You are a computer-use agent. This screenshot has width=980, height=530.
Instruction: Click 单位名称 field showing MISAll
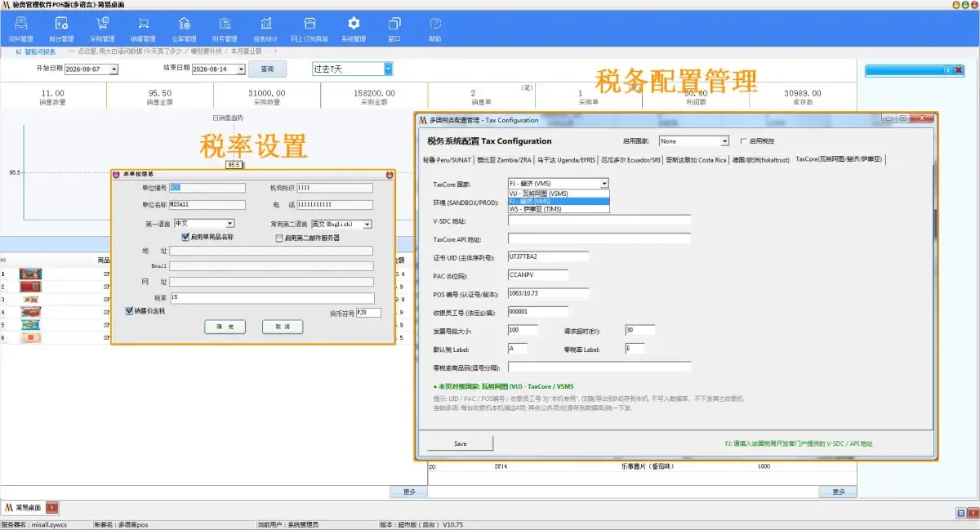coord(207,205)
